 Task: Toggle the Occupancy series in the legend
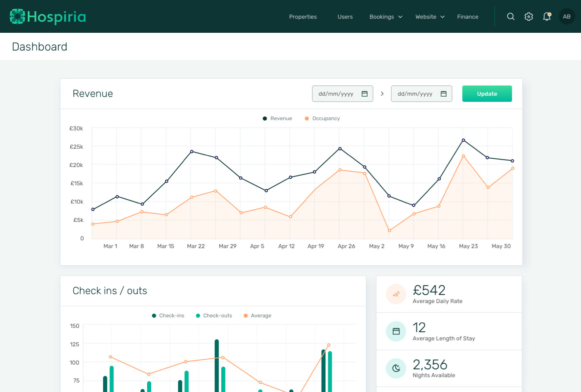pos(322,119)
